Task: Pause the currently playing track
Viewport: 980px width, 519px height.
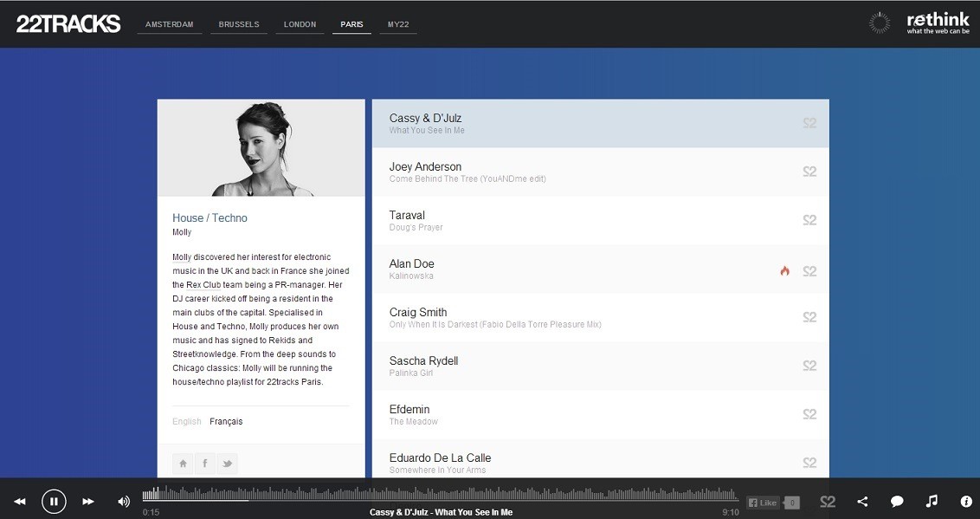Action: [54, 501]
